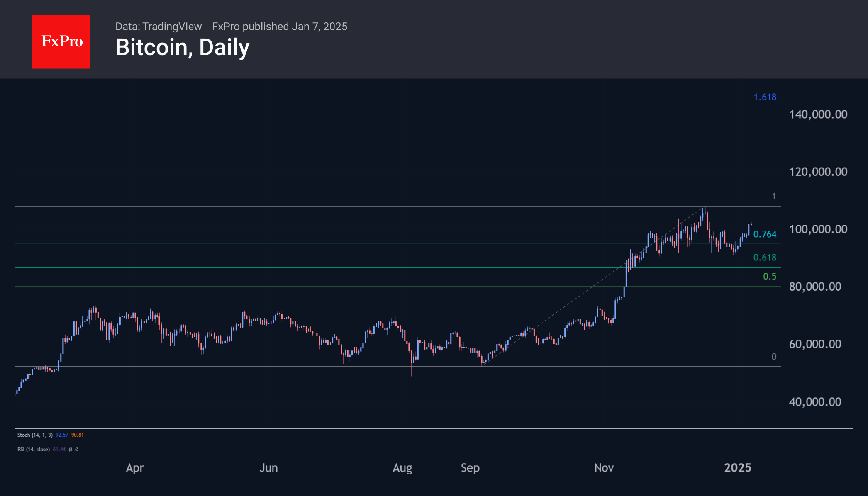Click the 40,000.00 price axis label
The height and width of the screenshot is (496, 868).
coord(815,402)
